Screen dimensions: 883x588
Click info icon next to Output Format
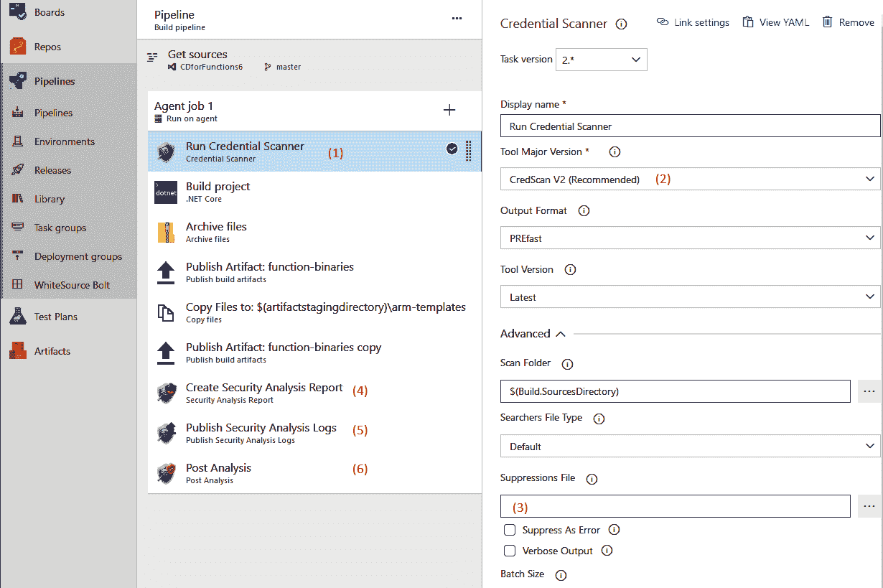(x=584, y=211)
